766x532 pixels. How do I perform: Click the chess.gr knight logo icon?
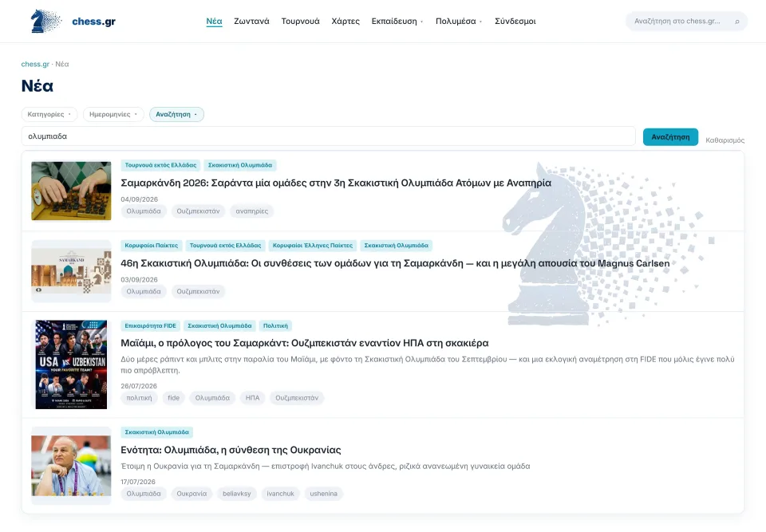coord(46,21)
